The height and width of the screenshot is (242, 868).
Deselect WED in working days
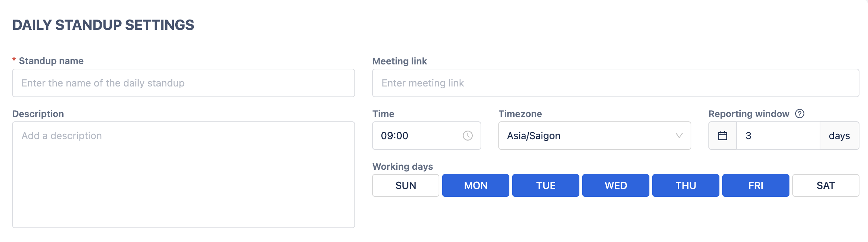616,185
